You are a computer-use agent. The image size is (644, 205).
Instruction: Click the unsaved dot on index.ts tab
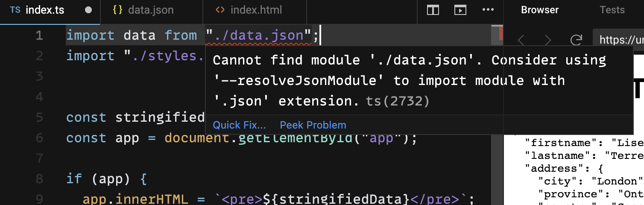[x=88, y=10]
